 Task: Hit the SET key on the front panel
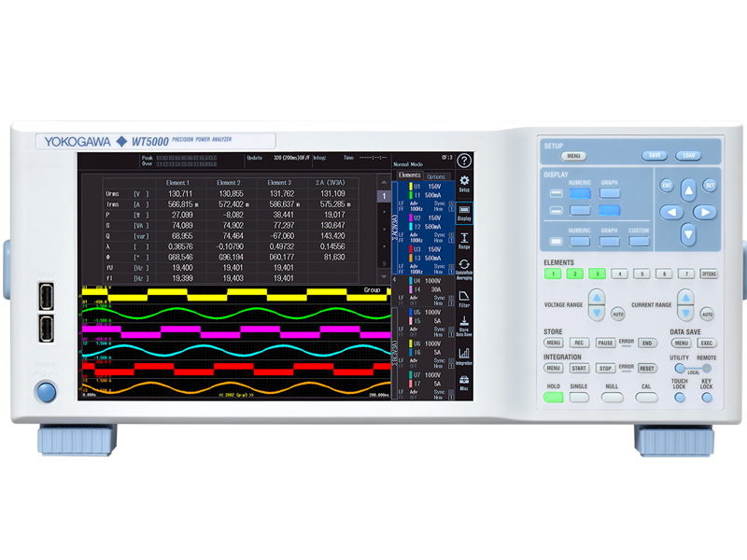pos(710,185)
